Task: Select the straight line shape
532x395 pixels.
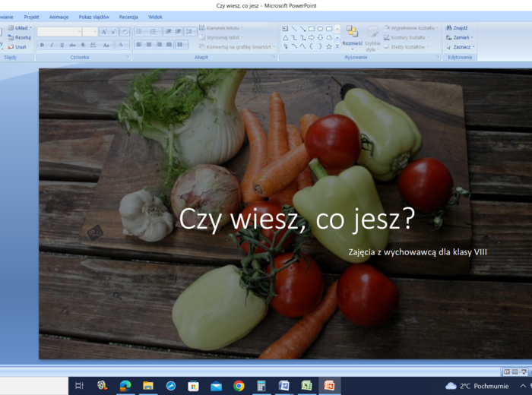Action: (294, 29)
